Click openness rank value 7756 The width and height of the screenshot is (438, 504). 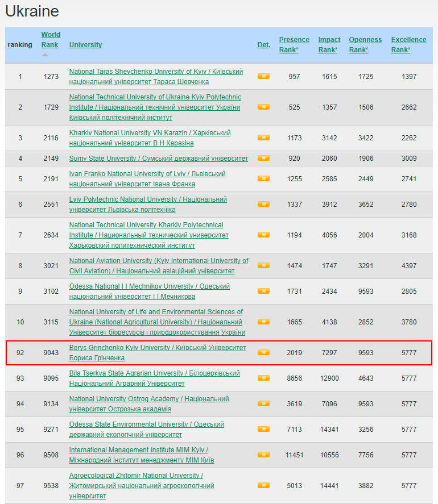(x=366, y=455)
